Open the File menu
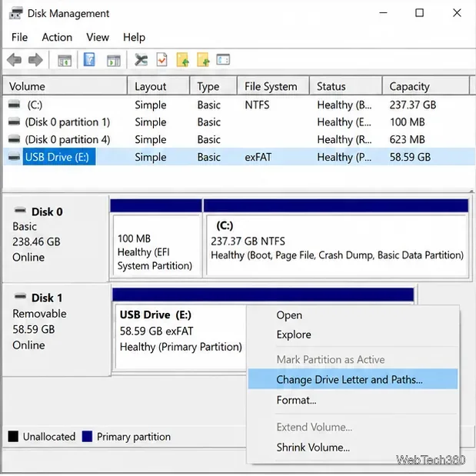 click(19, 38)
